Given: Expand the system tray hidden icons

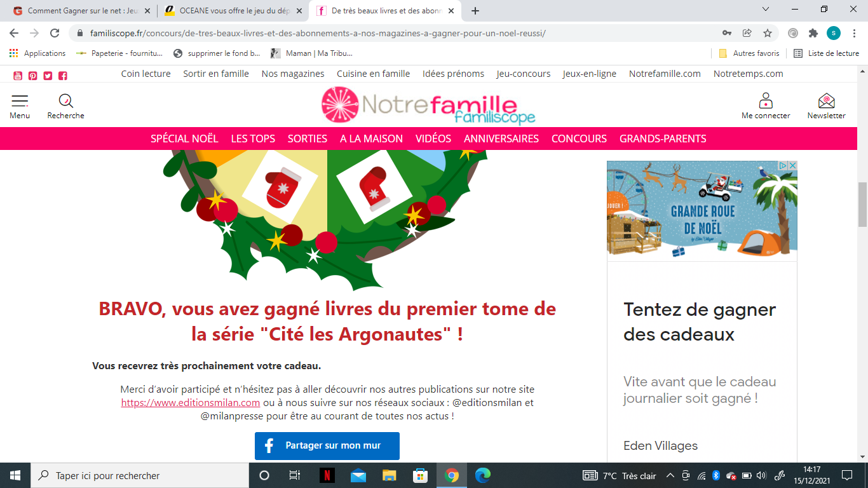Looking at the screenshot, I should click(x=670, y=475).
